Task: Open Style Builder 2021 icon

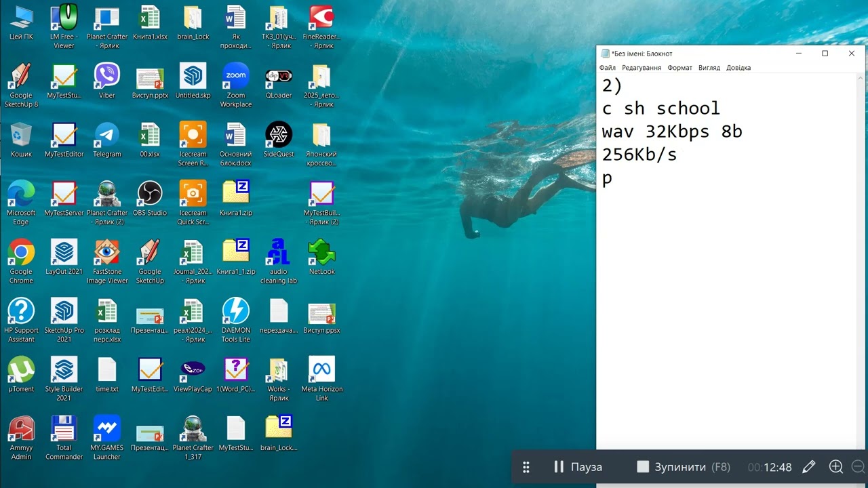Action: (x=64, y=379)
